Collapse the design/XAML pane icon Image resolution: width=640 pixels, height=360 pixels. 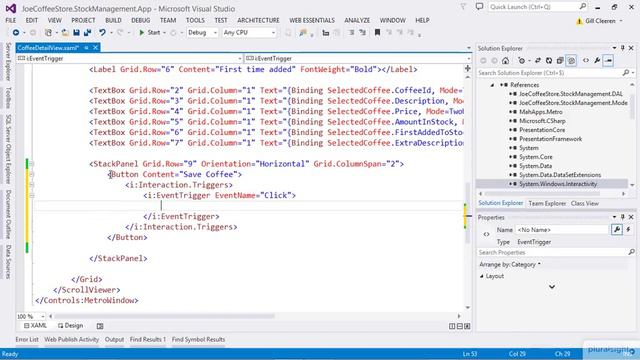(467, 326)
